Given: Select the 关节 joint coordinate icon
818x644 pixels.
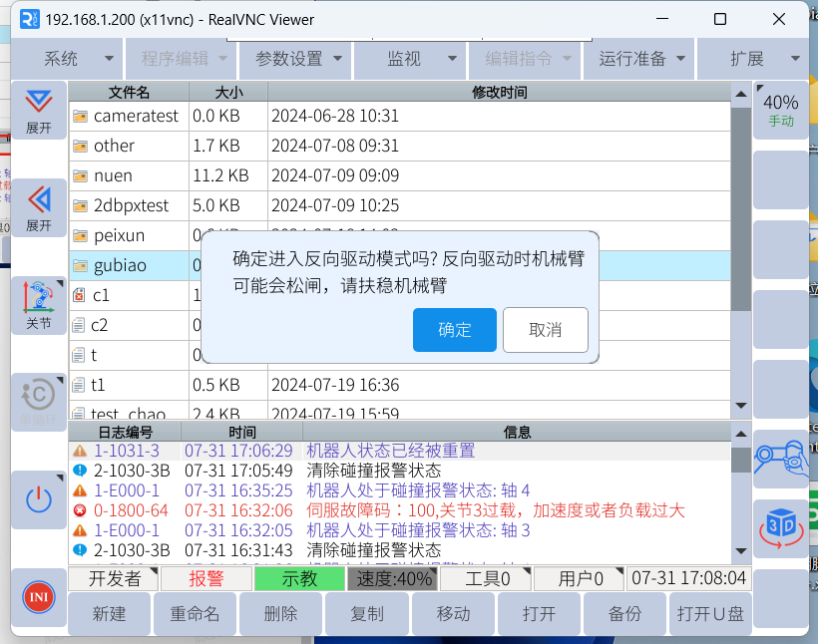Looking at the screenshot, I should click(x=39, y=305).
